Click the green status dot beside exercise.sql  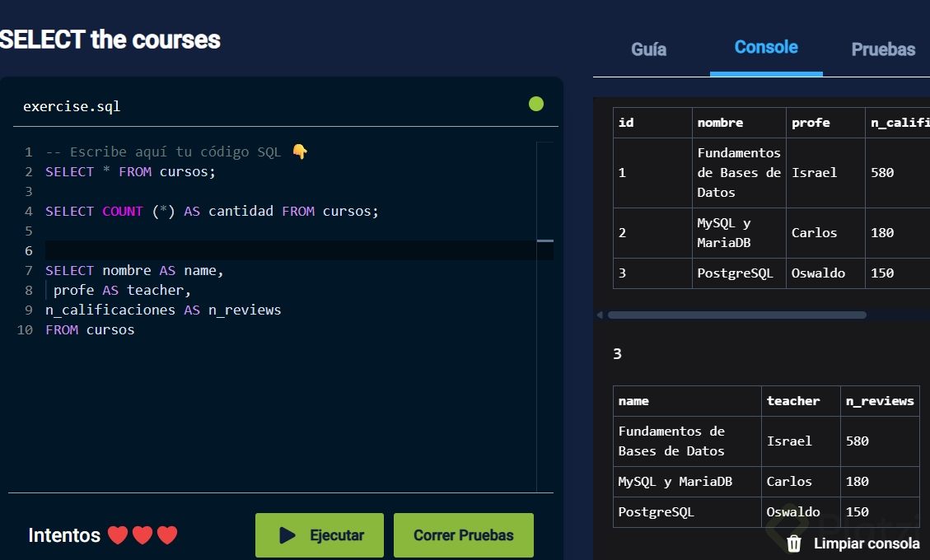click(x=536, y=104)
